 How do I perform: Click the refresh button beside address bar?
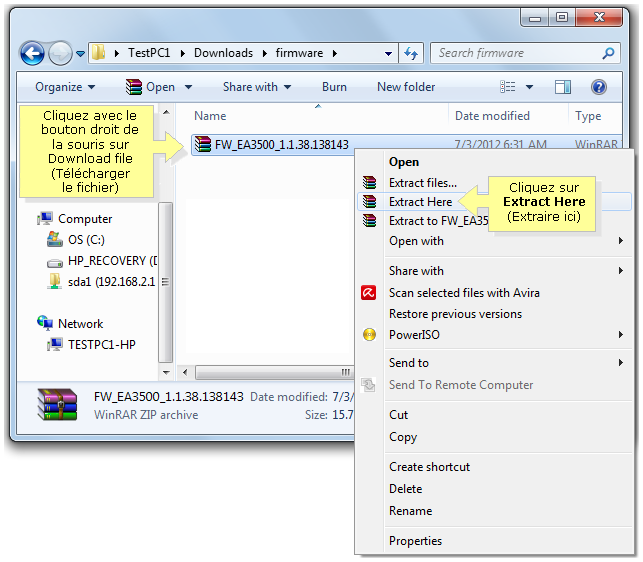click(411, 53)
